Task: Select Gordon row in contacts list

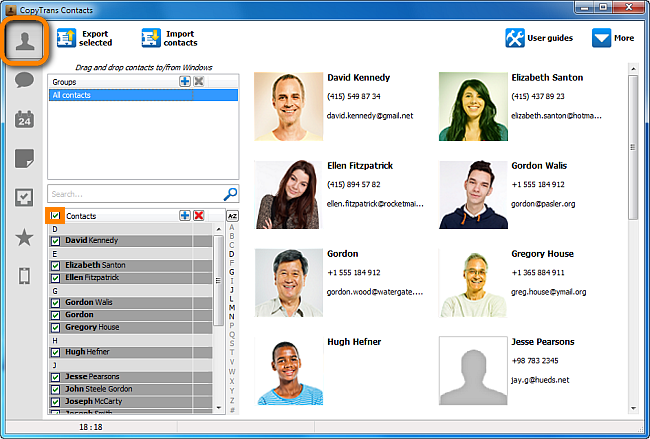Action: coord(131,315)
